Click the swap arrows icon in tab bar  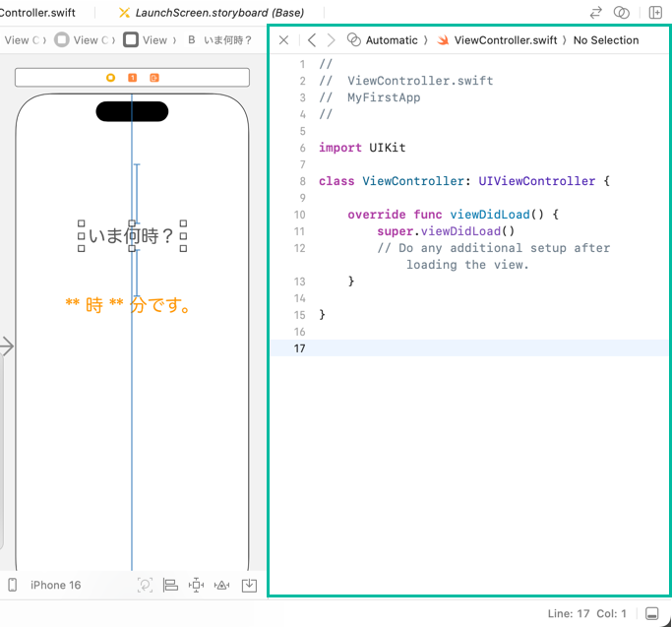coord(595,13)
